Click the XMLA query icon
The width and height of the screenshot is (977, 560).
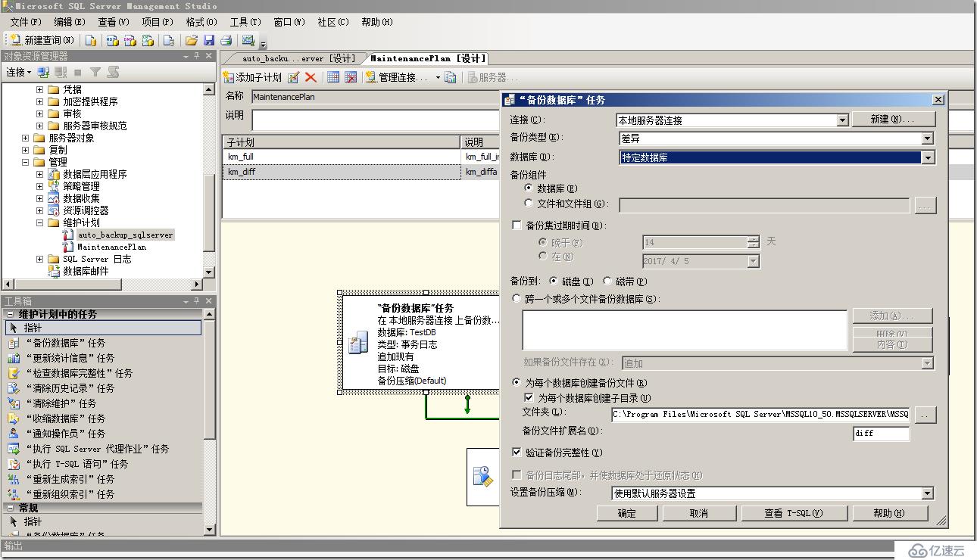pyautogui.click(x=148, y=40)
